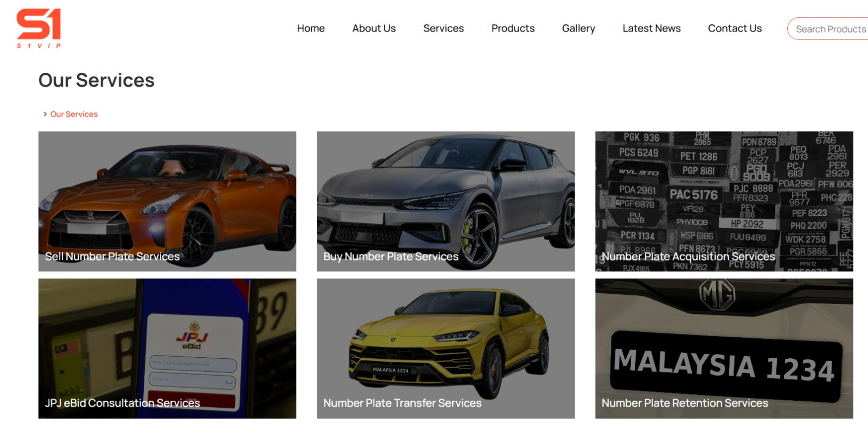Select the Number Plate Acquisition Services card
868x424 pixels.
(724, 201)
